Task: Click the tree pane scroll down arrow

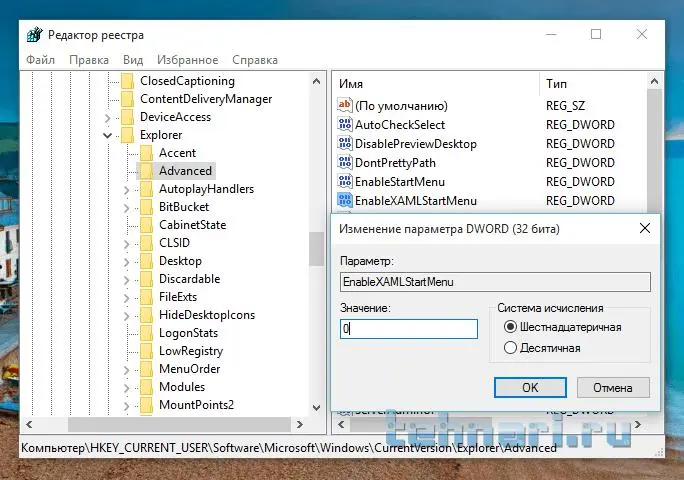Action: tap(316, 408)
